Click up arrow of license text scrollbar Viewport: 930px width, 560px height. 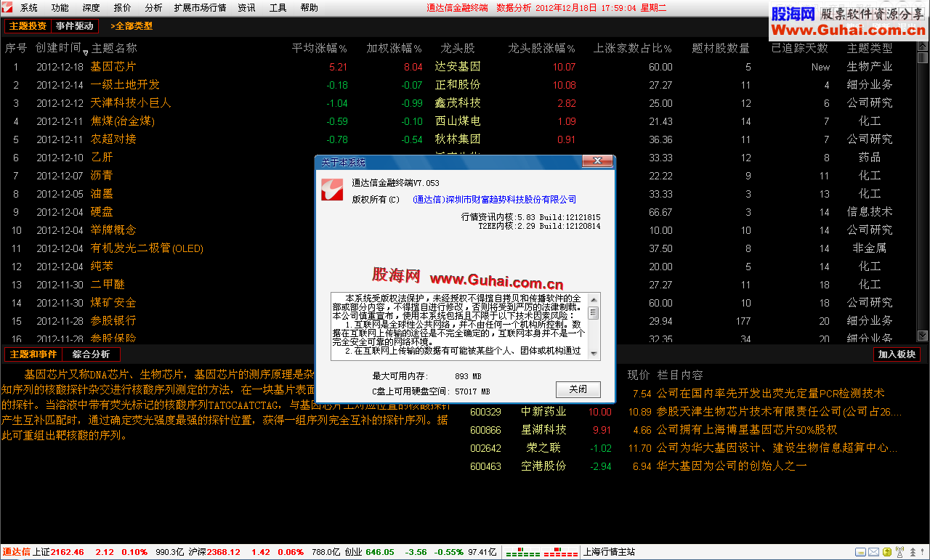click(x=594, y=299)
